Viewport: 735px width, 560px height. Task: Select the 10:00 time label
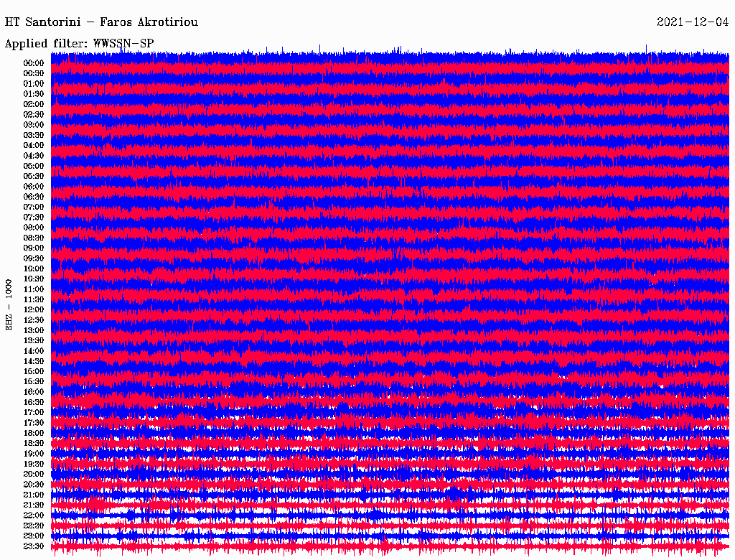pos(33,269)
